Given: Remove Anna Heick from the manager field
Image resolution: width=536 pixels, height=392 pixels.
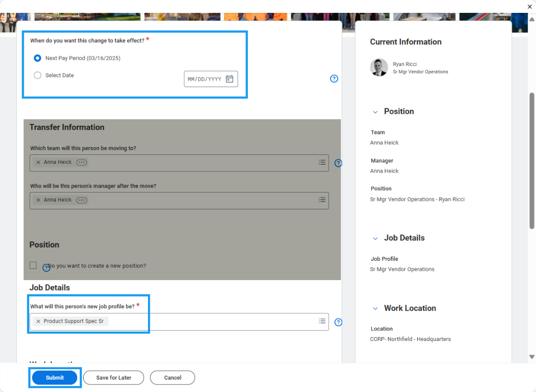Looking at the screenshot, I should coord(38,200).
